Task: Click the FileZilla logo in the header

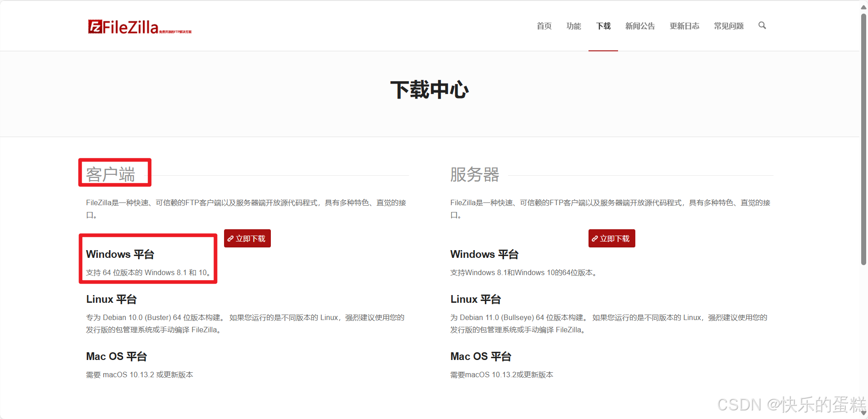Action: (x=140, y=27)
